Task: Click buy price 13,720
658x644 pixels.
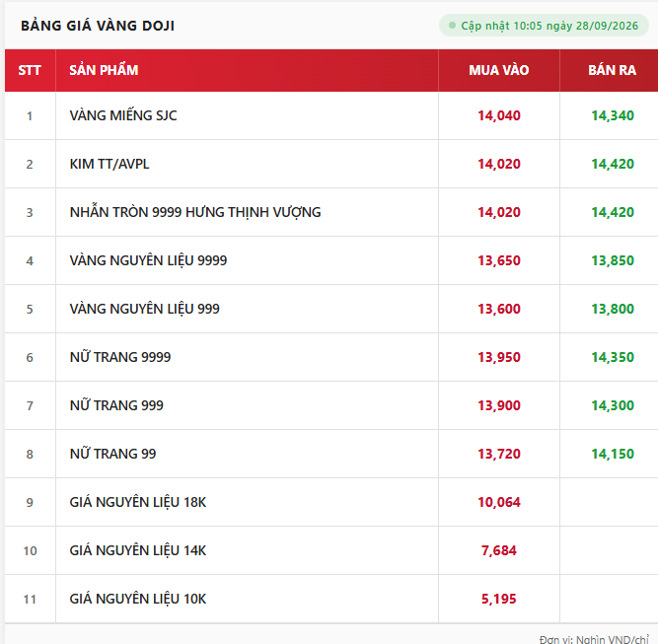Action: (x=499, y=454)
